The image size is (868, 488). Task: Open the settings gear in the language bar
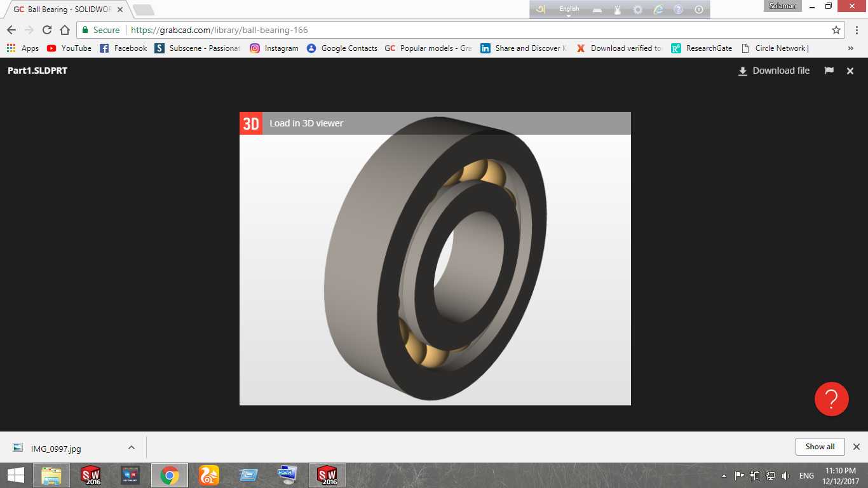[638, 10]
